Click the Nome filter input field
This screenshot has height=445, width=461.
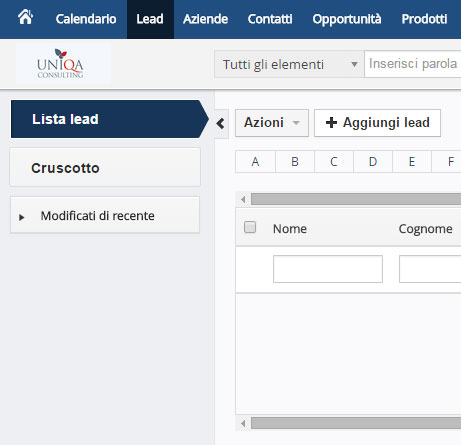[x=328, y=269]
